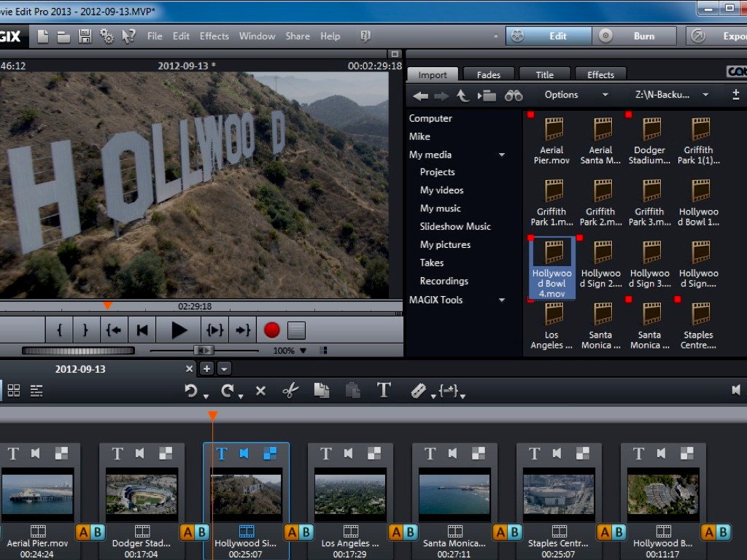Switch to the Fades tab
The image size is (747, 560).
click(488, 74)
